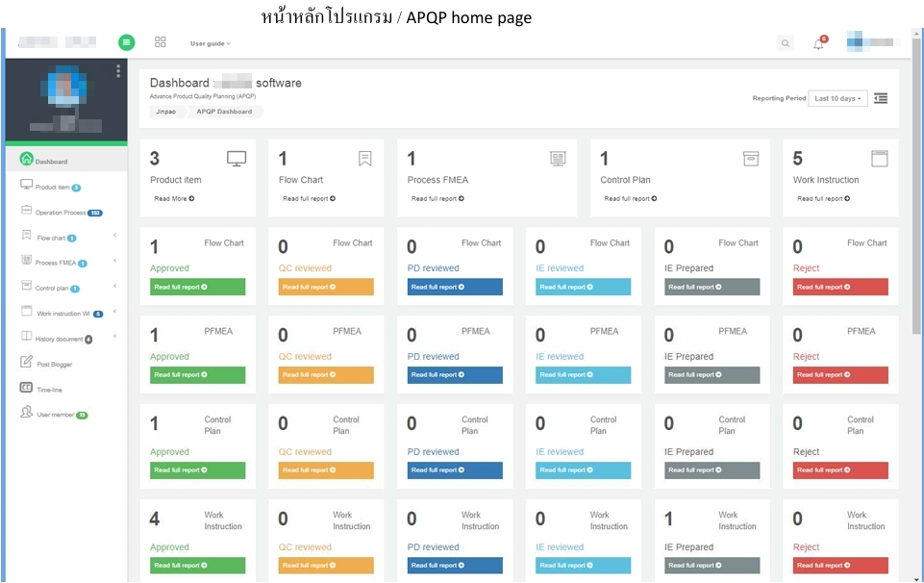Open the notifications bell icon
This screenshot has height=583, width=924.
click(818, 44)
